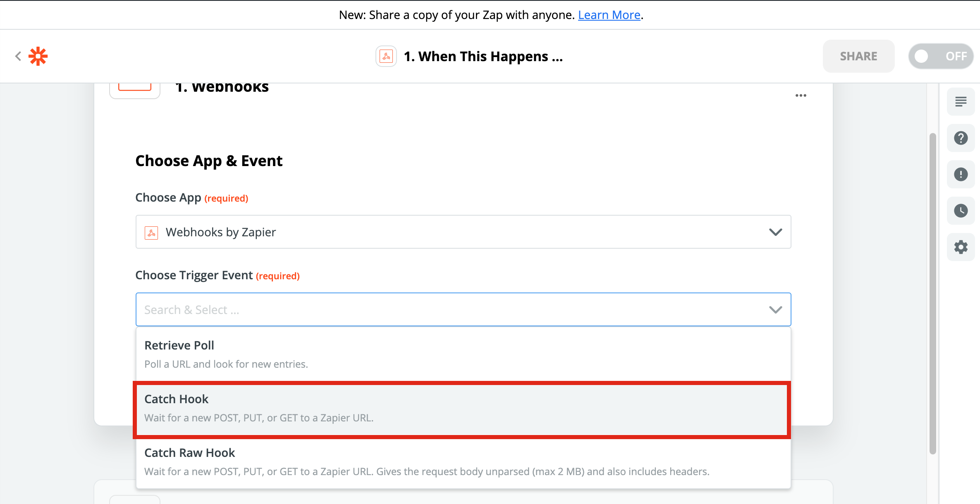Image resolution: width=980 pixels, height=504 pixels.
Task: Click the Webhooks icon beside step title
Action: point(386,56)
